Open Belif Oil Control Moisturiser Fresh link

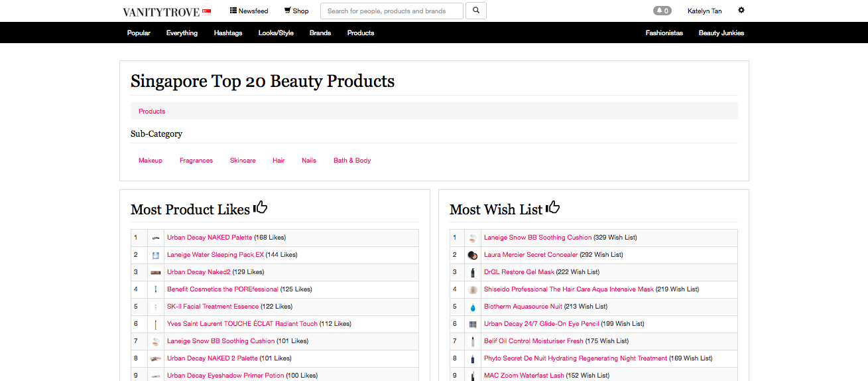click(x=534, y=341)
